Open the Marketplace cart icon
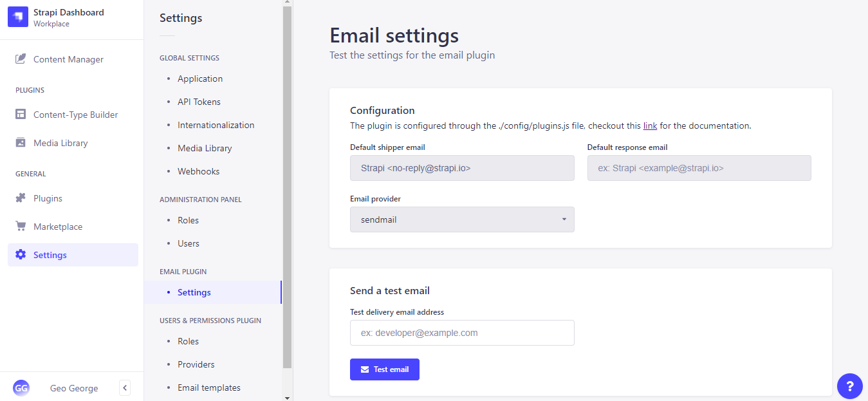Screen dimensions: 868x401 coord(21,226)
